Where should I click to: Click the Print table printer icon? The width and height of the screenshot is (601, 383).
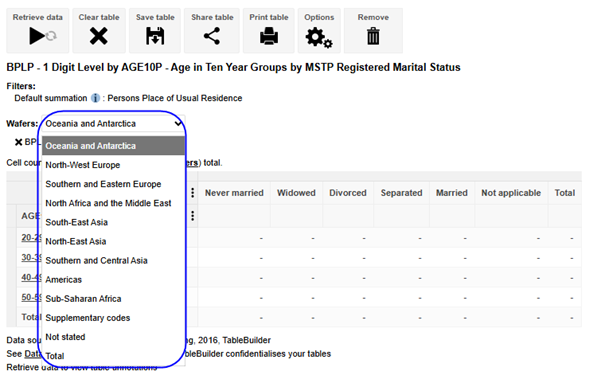[269, 36]
